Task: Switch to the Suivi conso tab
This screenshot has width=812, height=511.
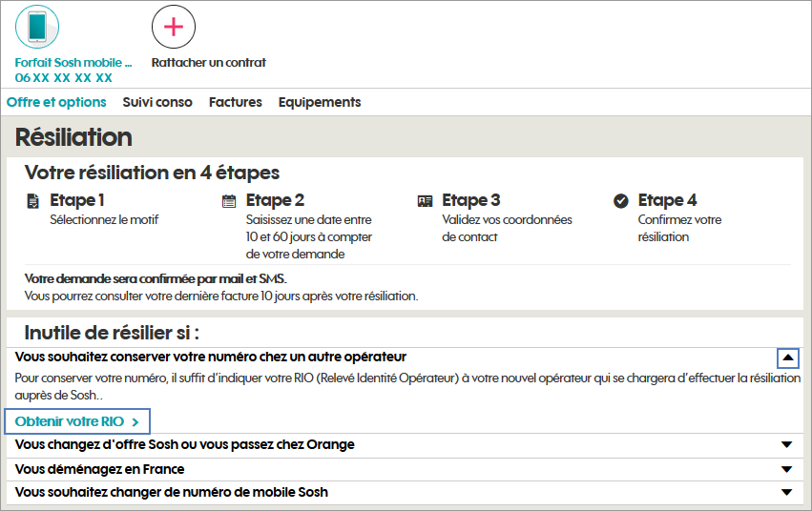Action: pos(157,102)
